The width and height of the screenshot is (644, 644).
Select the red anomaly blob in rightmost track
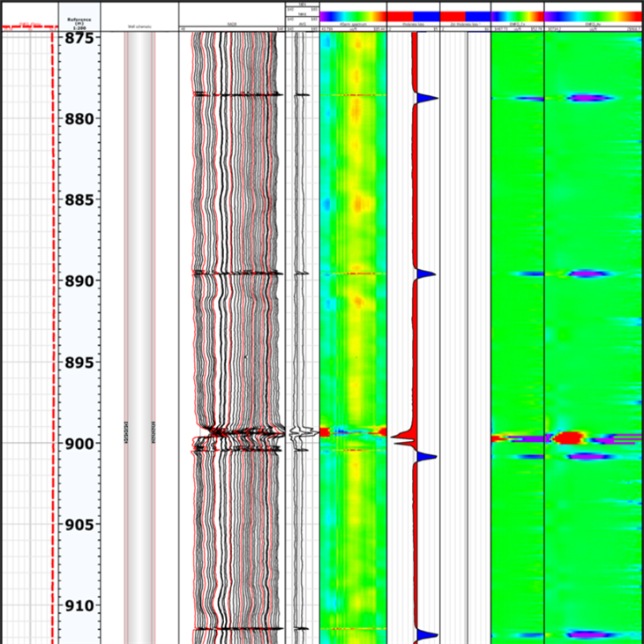(569, 437)
